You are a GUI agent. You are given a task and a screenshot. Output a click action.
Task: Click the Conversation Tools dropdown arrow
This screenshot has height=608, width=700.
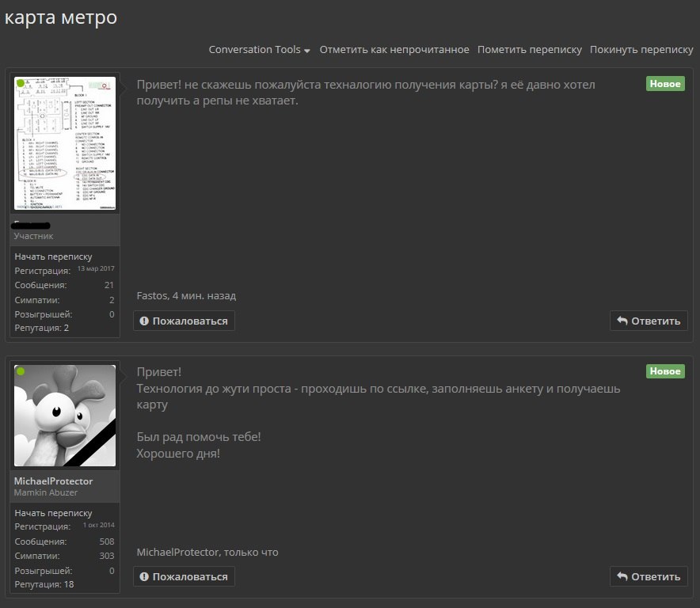pyautogui.click(x=307, y=51)
